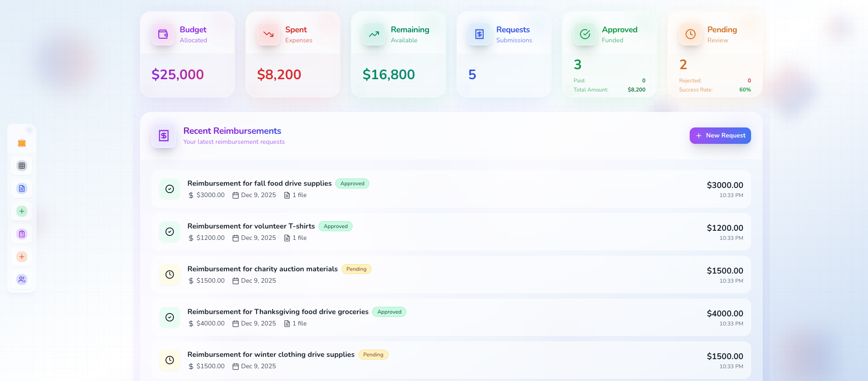
Task: Click the bank building logo icon in sidebar
Action: 22,143
